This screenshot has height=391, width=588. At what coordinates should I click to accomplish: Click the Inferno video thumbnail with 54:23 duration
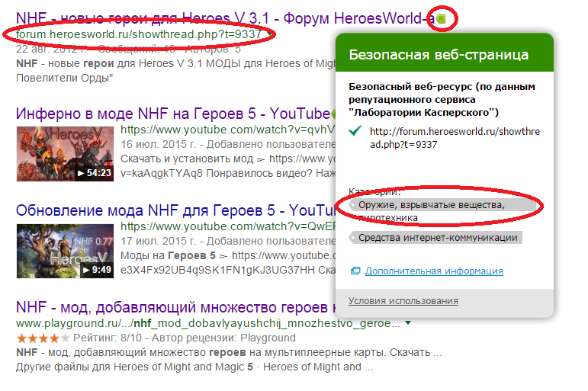[x=65, y=154]
